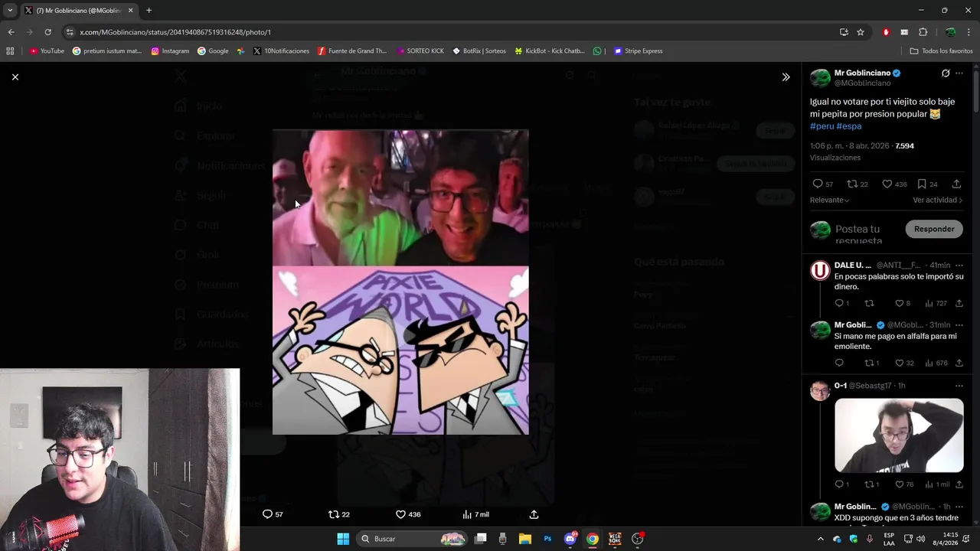Image resolution: width=980 pixels, height=551 pixels.
Task: Reply to the DALE U. comment
Action: tap(839, 303)
